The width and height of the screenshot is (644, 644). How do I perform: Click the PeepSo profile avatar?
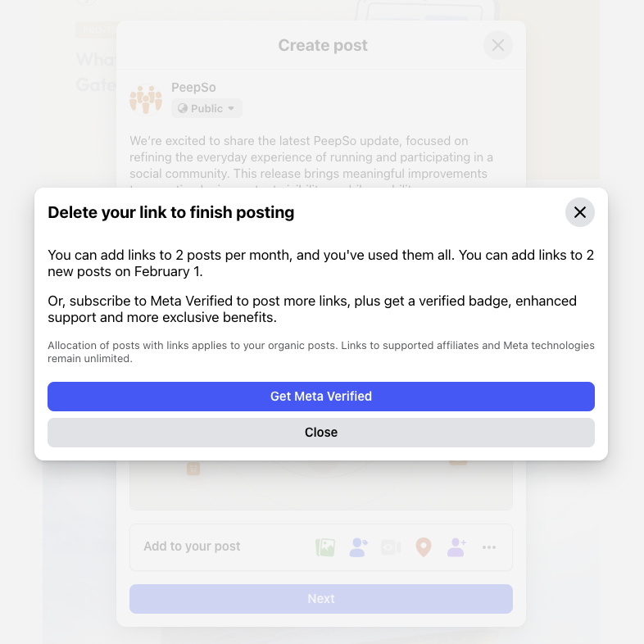(x=146, y=99)
